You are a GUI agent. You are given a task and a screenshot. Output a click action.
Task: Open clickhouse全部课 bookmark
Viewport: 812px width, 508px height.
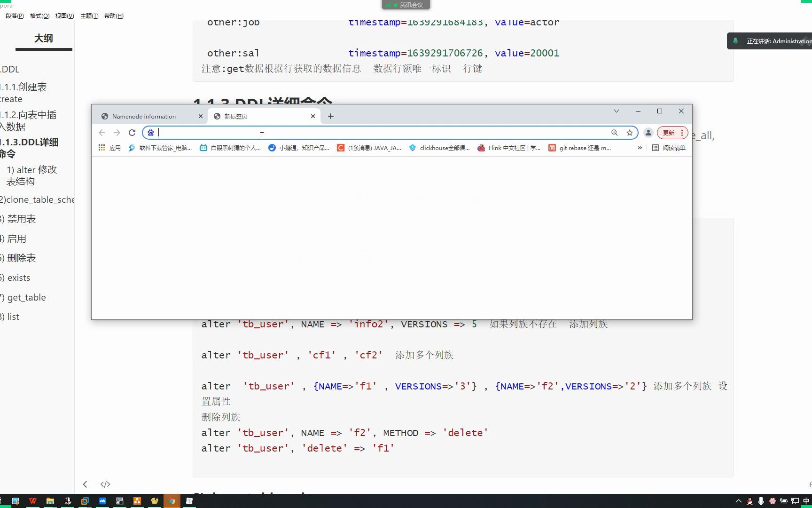click(x=439, y=148)
